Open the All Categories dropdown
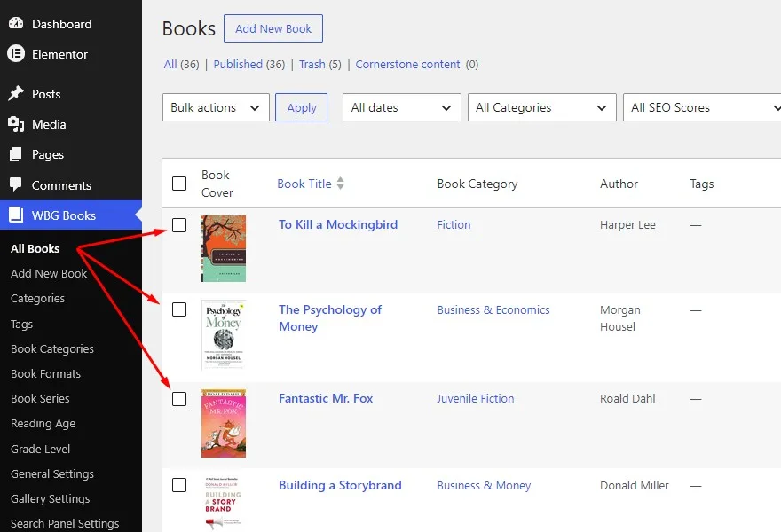This screenshot has width=781, height=532. pyautogui.click(x=542, y=107)
